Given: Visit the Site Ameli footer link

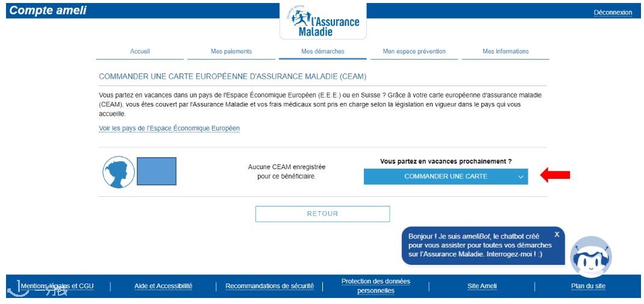Looking at the screenshot, I should click(482, 286).
